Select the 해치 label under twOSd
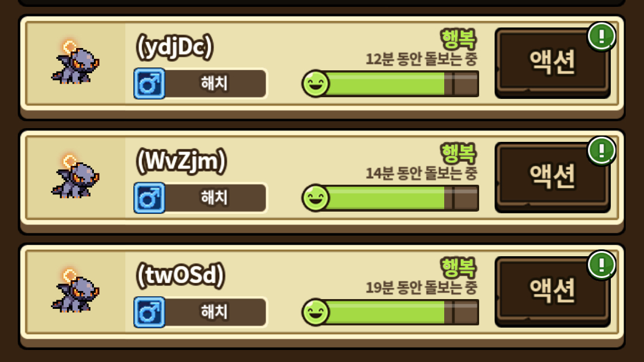The height and width of the screenshot is (362, 644). 214,312
